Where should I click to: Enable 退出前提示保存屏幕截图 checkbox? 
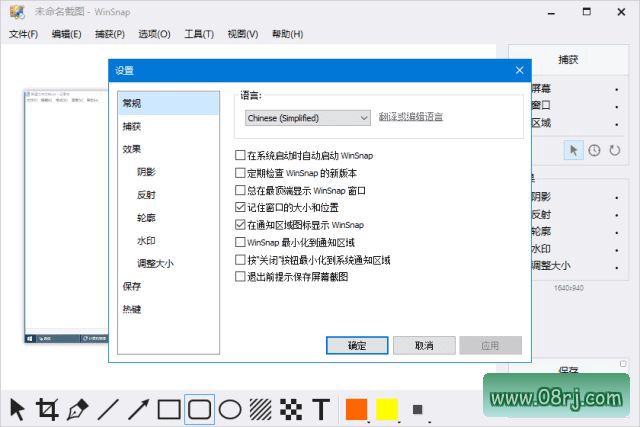240,277
